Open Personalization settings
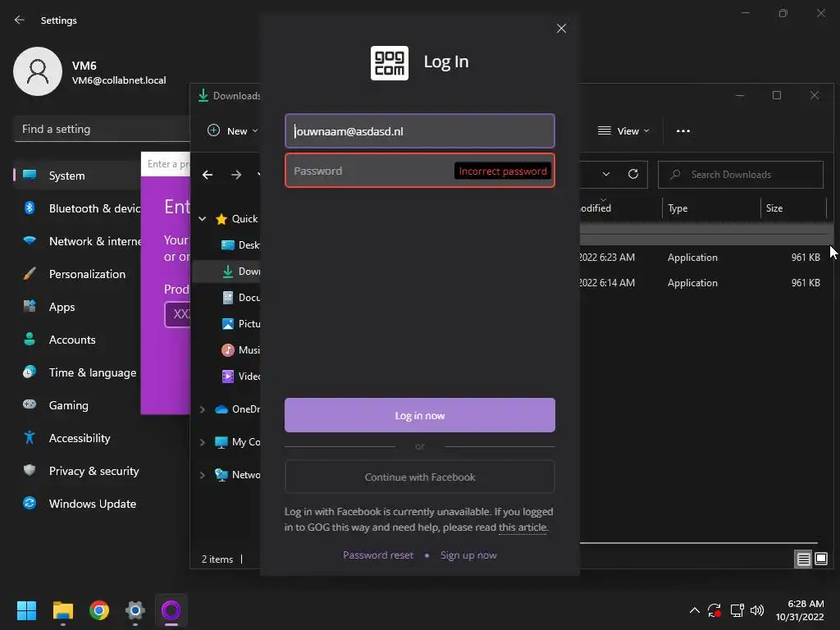This screenshot has width=840, height=630. click(78, 274)
